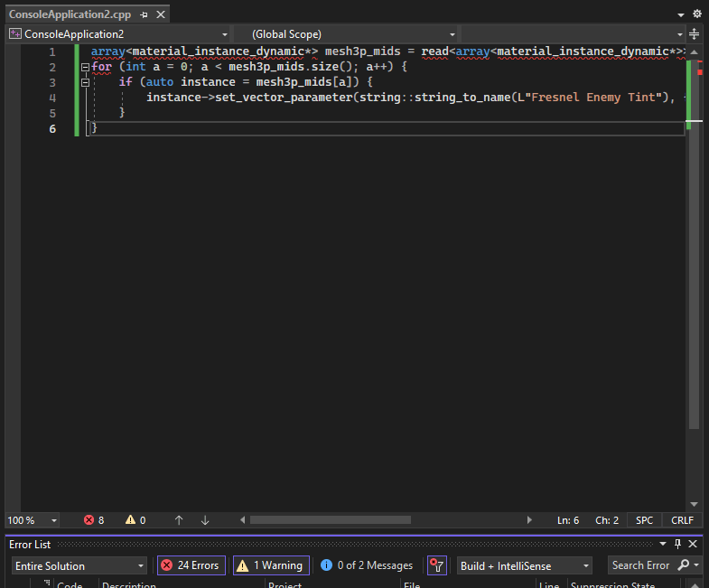Click the vertical scrollbar thumb
This screenshot has height=588, width=709.
[694, 244]
